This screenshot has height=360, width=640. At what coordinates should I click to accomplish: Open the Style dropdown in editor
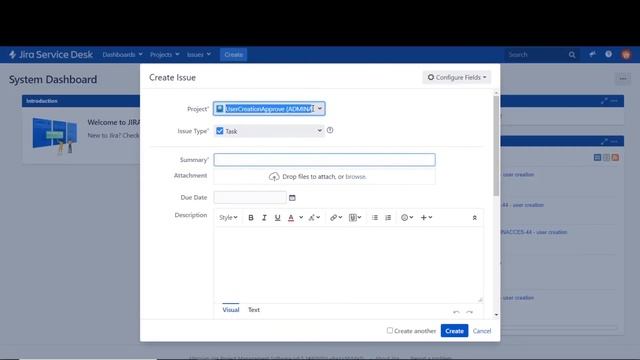228,218
